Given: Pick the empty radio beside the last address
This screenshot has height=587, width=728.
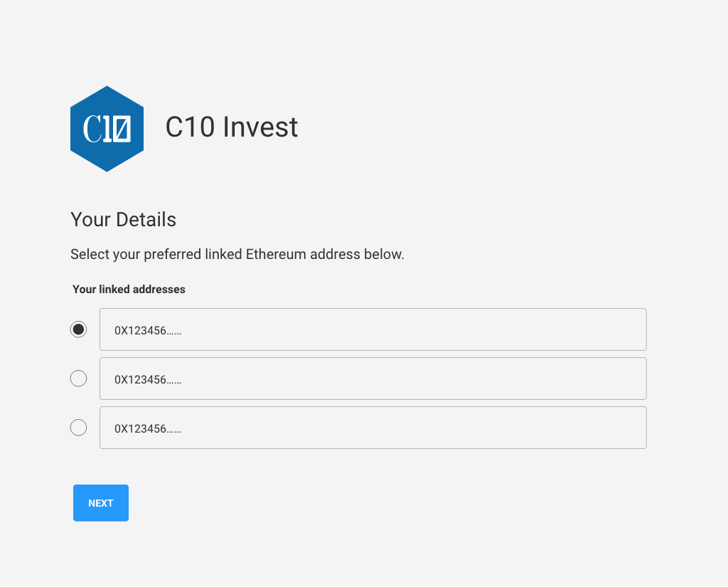Looking at the screenshot, I should coord(78,428).
